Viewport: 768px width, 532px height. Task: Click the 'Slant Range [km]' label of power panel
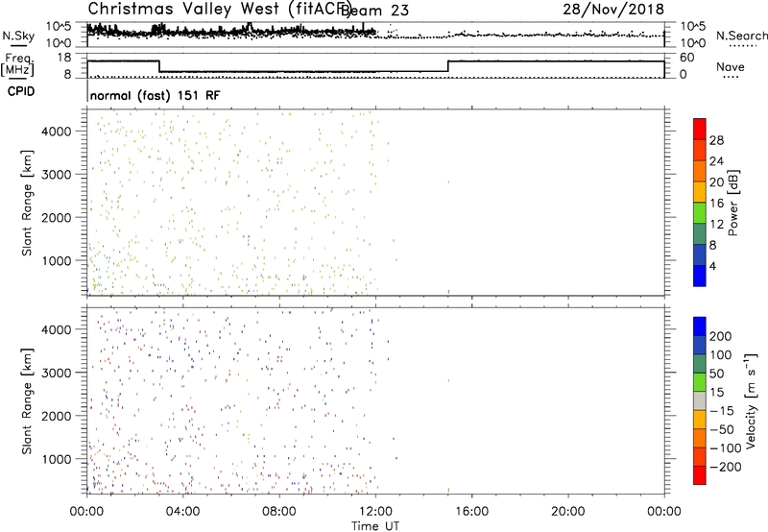27,203
